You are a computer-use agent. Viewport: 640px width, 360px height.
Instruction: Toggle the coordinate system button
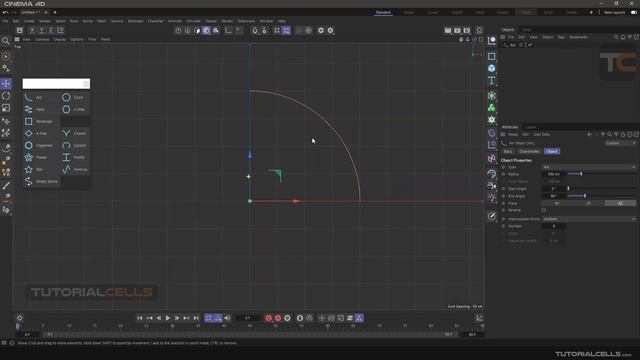tap(60, 30)
